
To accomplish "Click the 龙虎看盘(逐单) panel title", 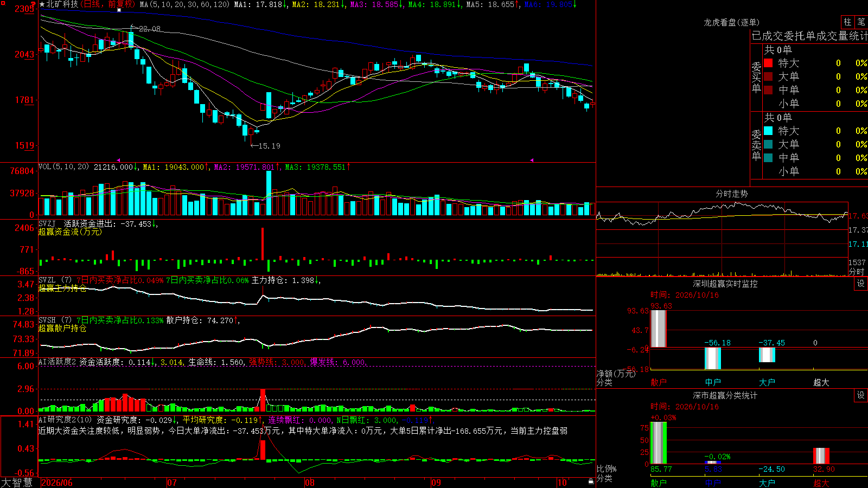I will [x=731, y=22].
